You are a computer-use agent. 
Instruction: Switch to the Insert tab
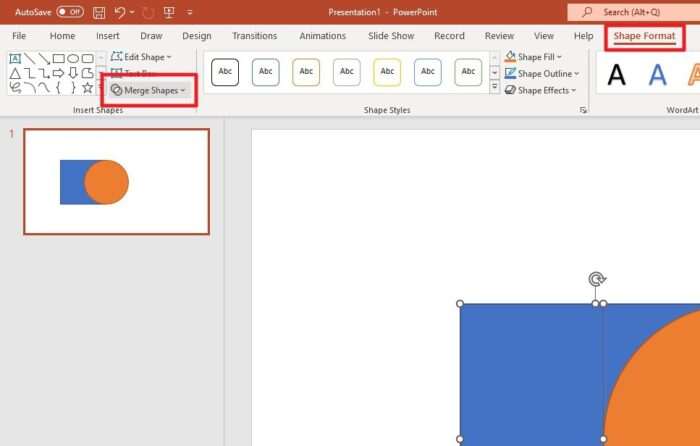(x=108, y=36)
